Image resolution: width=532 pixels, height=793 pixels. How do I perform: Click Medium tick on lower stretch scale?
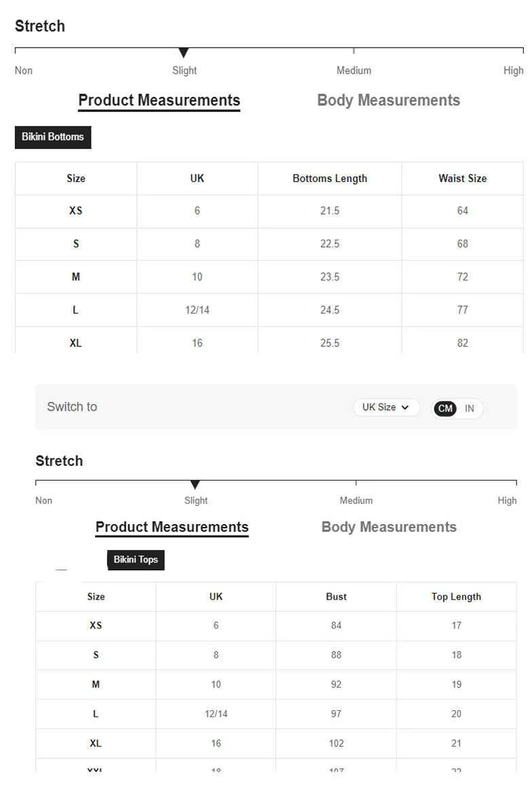click(356, 483)
